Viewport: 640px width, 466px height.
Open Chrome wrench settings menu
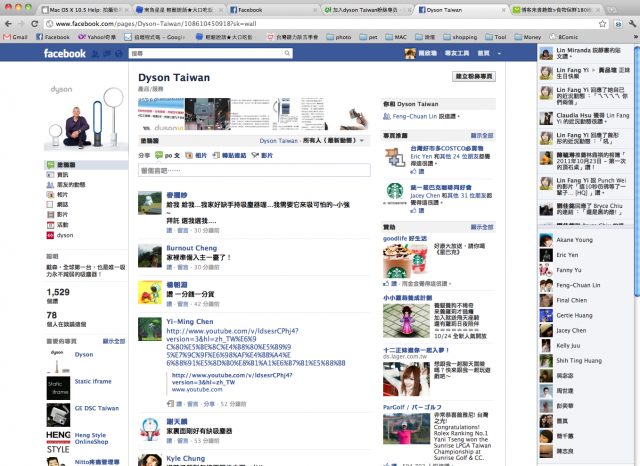pyautogui.click(x=632, y=24)
